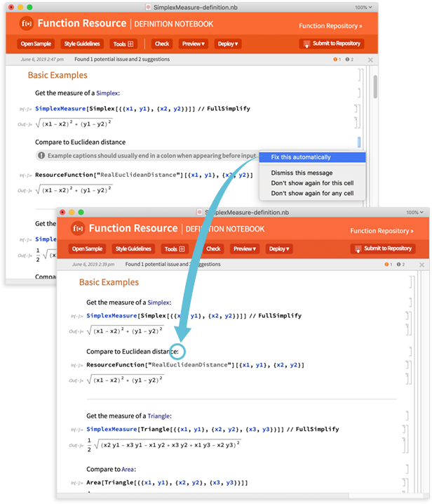Open Preview dropdown in back window
Viewport: 432px width, 504px height.
coord(193,44)
